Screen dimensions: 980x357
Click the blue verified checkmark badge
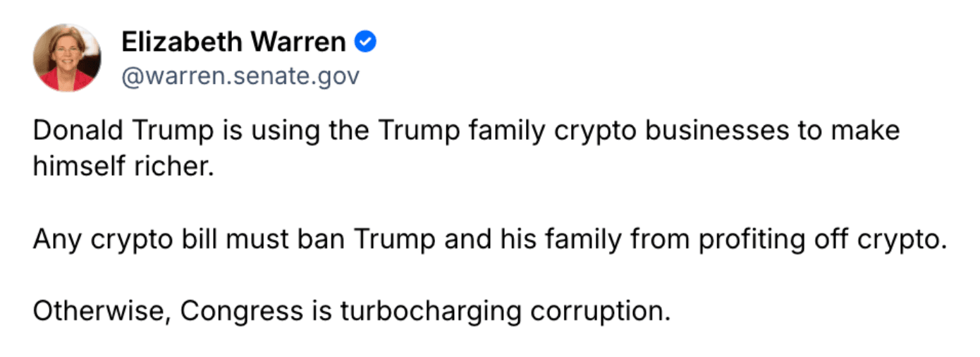[x=365, y=43]
